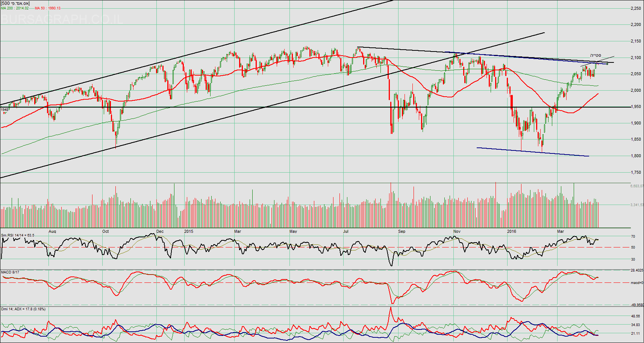Screen dimensions: 644x343
Task: Select the Oct date label
Action: point(106,231)
